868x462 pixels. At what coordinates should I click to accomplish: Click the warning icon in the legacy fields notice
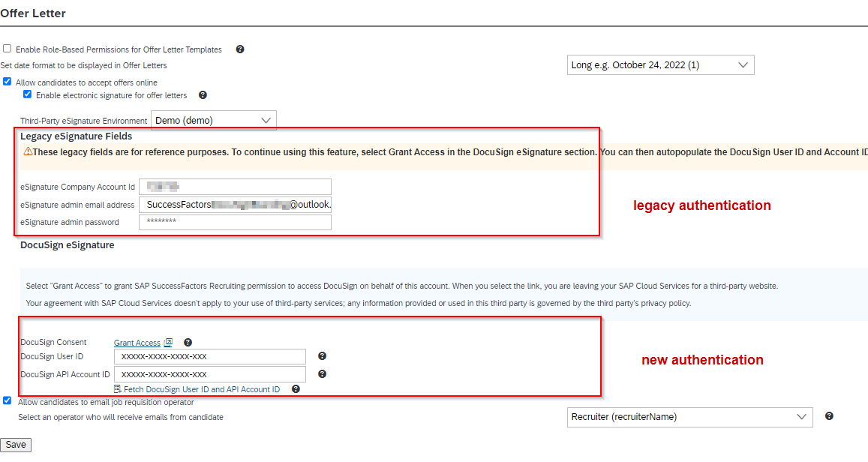pos(27,151)
